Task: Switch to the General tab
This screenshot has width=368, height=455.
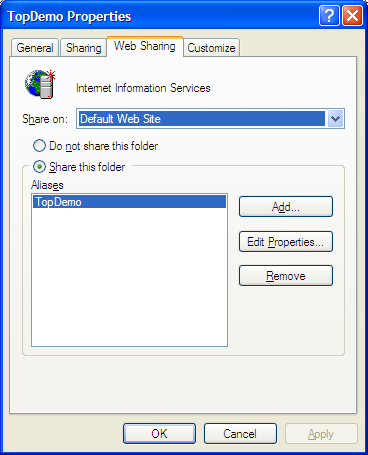Action: [35, 48]
